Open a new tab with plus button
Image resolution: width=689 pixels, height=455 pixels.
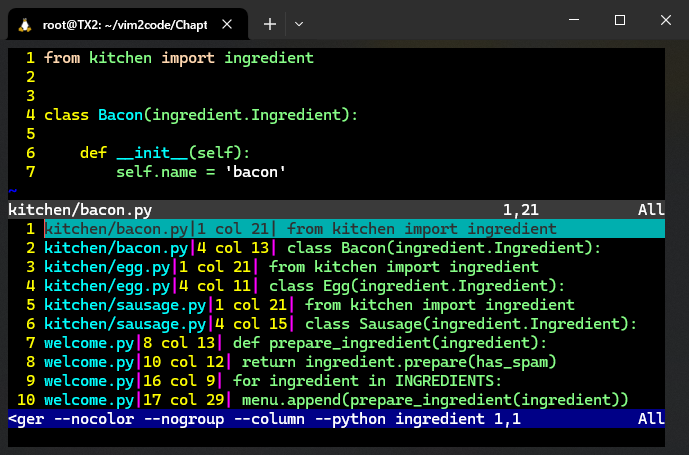(270, 24)
